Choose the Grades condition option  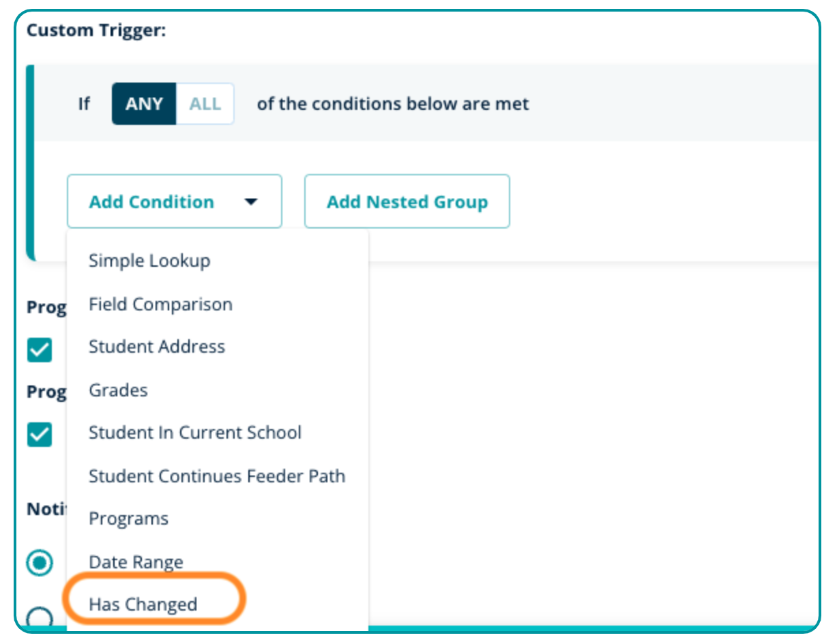pos(118,390)
